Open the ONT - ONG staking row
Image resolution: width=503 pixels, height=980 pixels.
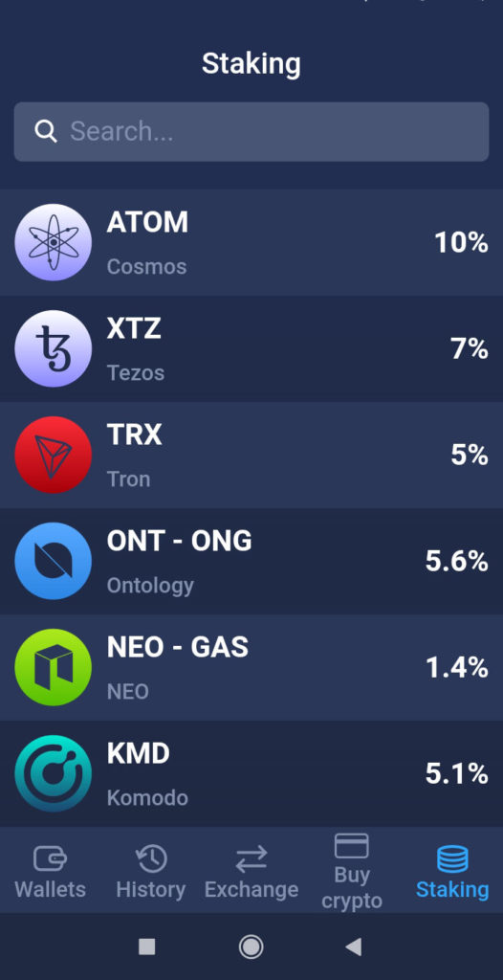point(251,561)
